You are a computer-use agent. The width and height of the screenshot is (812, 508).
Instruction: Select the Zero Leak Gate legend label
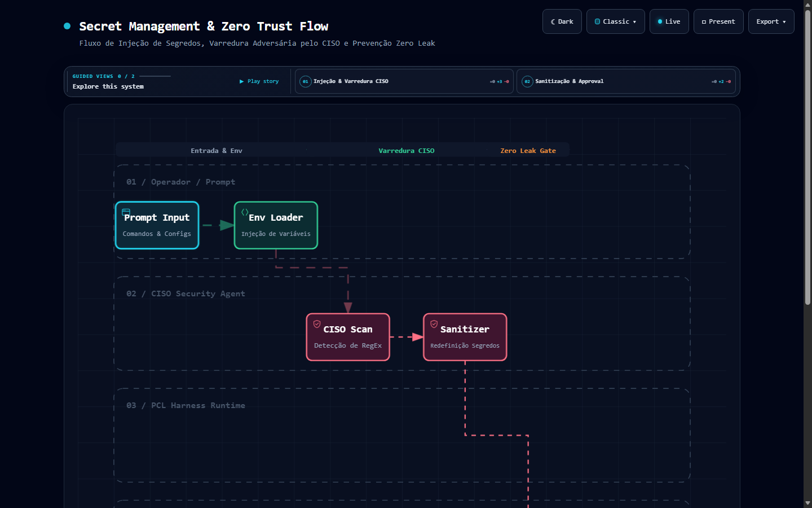point(528,151)
